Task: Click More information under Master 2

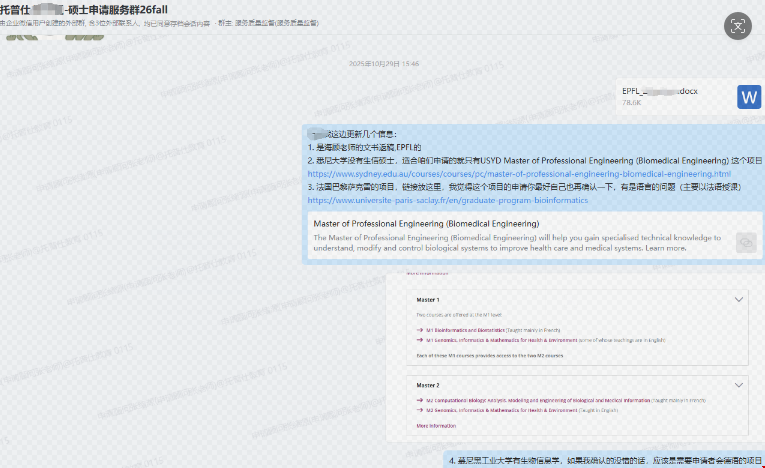Action: (436, 426)
